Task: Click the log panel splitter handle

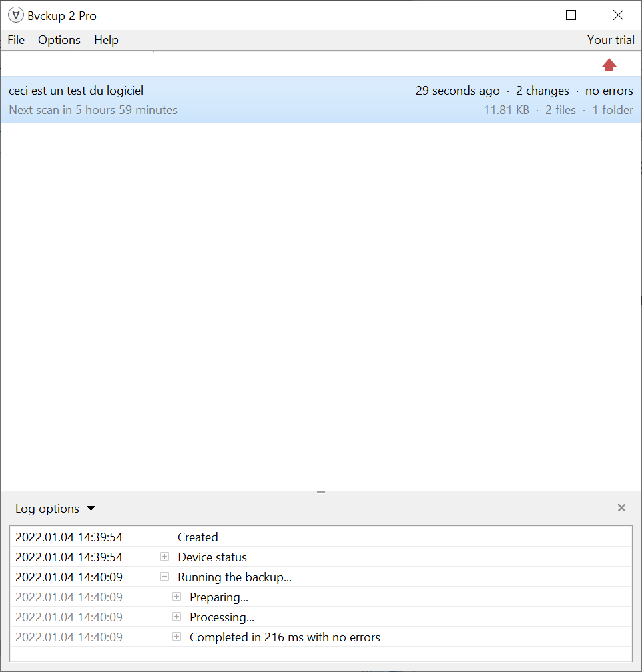Action: 321,492
